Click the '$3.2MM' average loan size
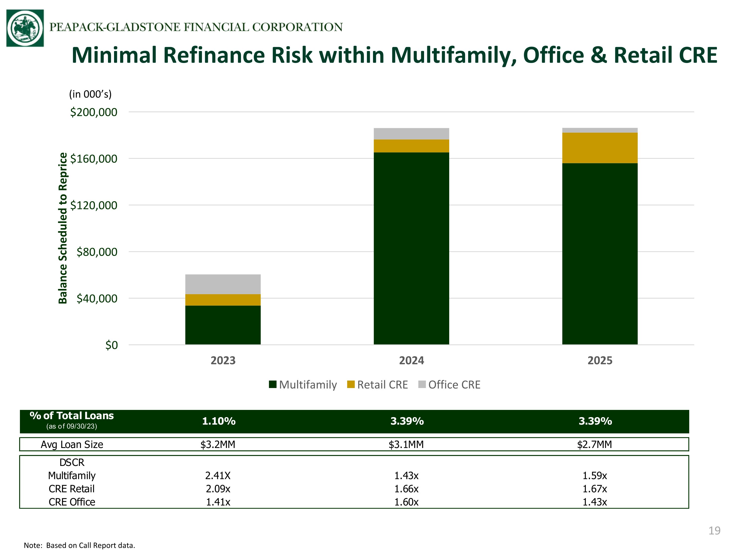The height and width of the screenshot is (560, 747). pyautogui.click(x=218, y=445)
